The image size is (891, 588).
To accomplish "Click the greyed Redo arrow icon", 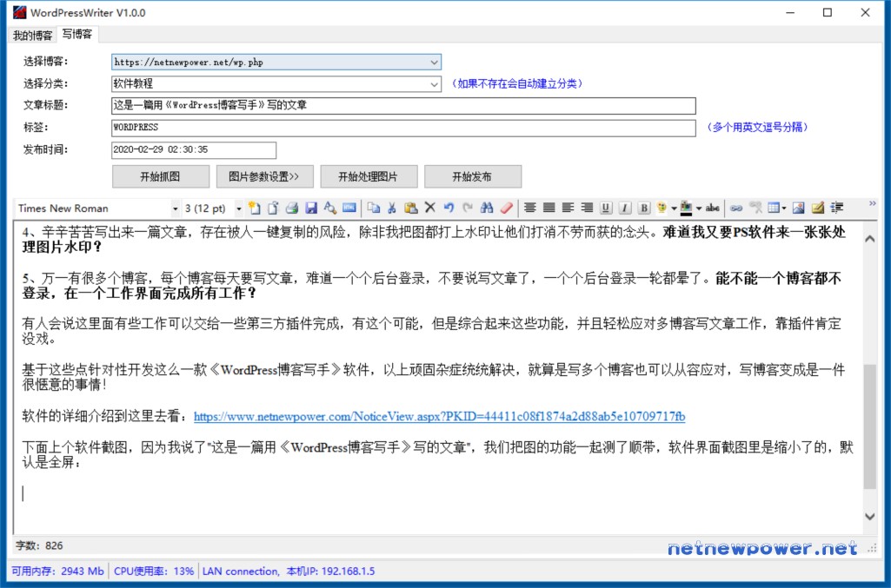I will coord(468,208).
